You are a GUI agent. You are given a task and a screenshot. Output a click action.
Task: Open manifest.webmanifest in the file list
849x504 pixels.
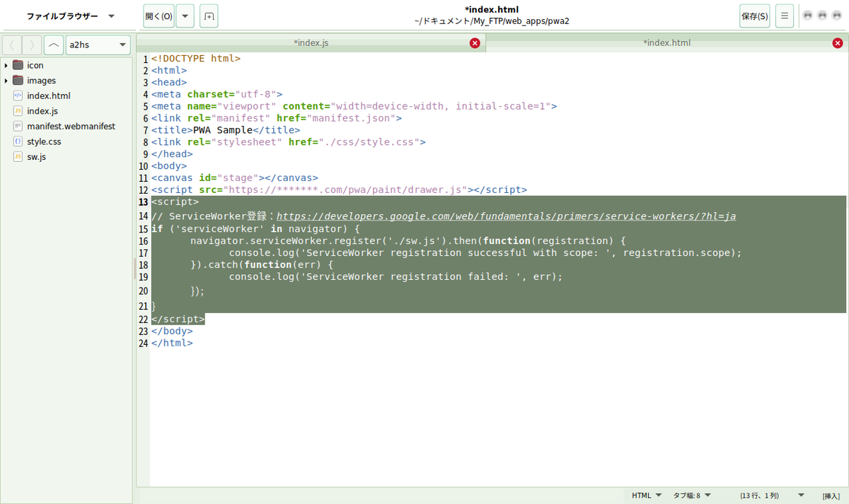click(x=71, y=126)
